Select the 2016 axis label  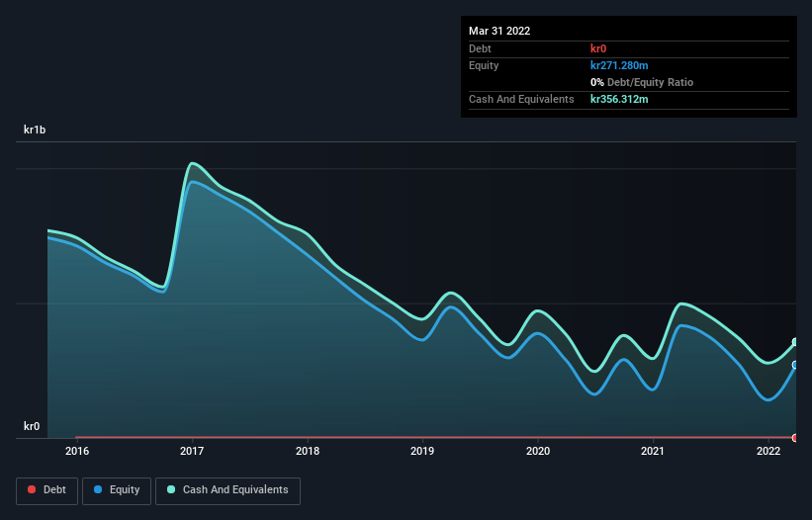pyautogui.click(x=76, y=451)
